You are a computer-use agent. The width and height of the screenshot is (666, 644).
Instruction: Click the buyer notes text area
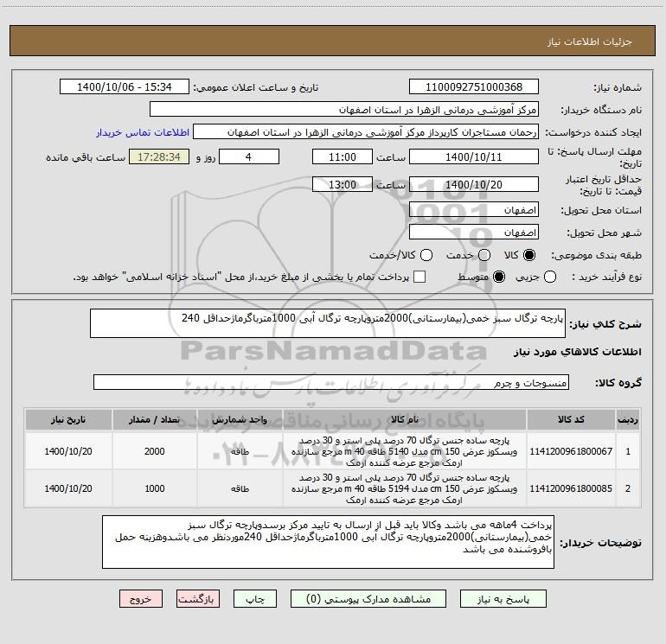(328, 542)
